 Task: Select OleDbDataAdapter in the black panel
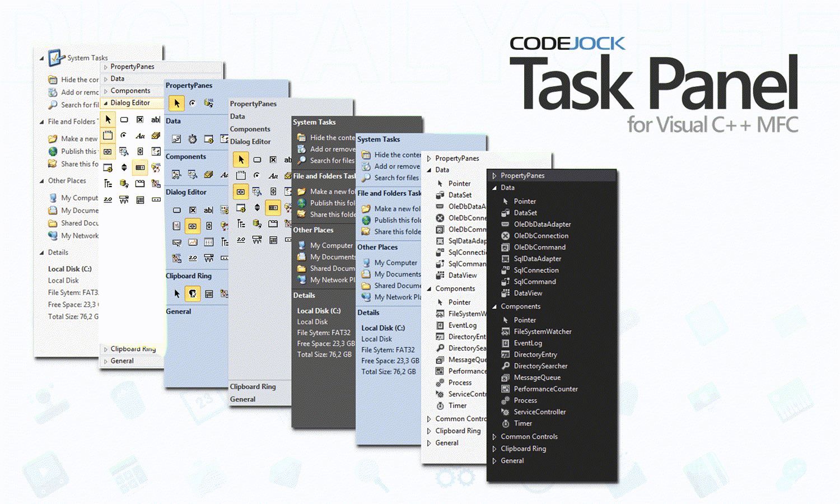(x=536, y=224)
